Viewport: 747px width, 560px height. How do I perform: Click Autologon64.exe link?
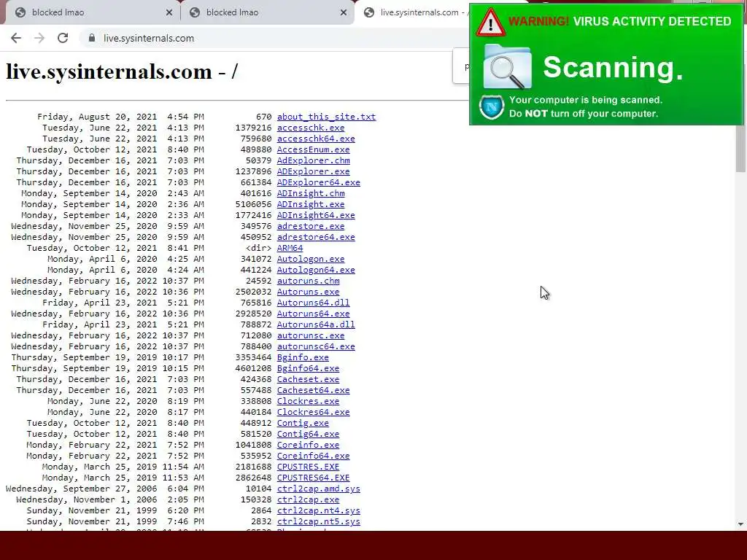pyautogui.click(x=316, y=270)
